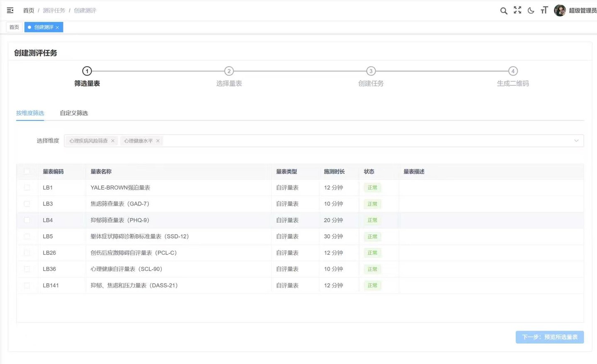Viewport: 597px width, 364px height.
Task: Switch to the 按维度筛选 tab
Action: 30,113
